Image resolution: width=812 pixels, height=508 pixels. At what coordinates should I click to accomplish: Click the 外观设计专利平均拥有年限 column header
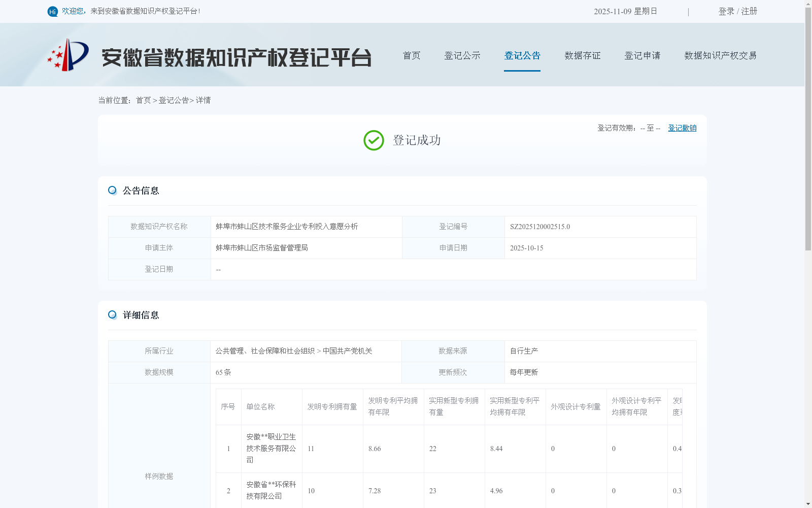point(637,406)
